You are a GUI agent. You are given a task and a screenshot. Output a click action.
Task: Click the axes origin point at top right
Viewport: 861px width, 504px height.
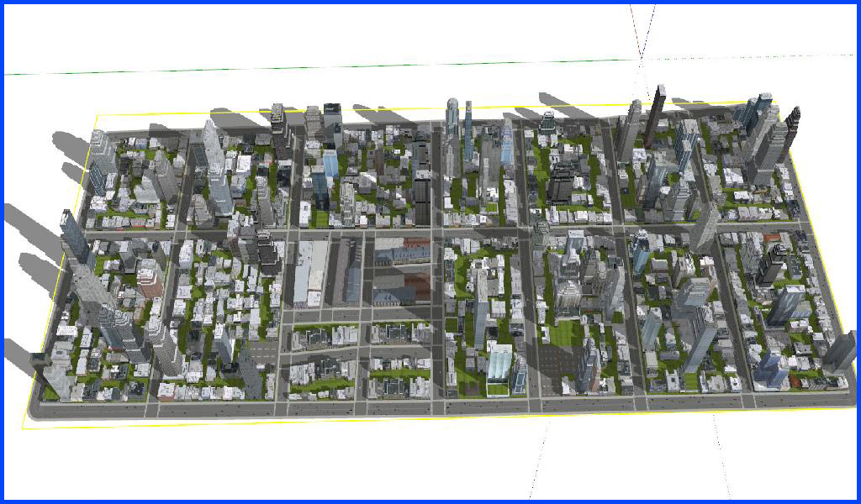tap(642, 59)
